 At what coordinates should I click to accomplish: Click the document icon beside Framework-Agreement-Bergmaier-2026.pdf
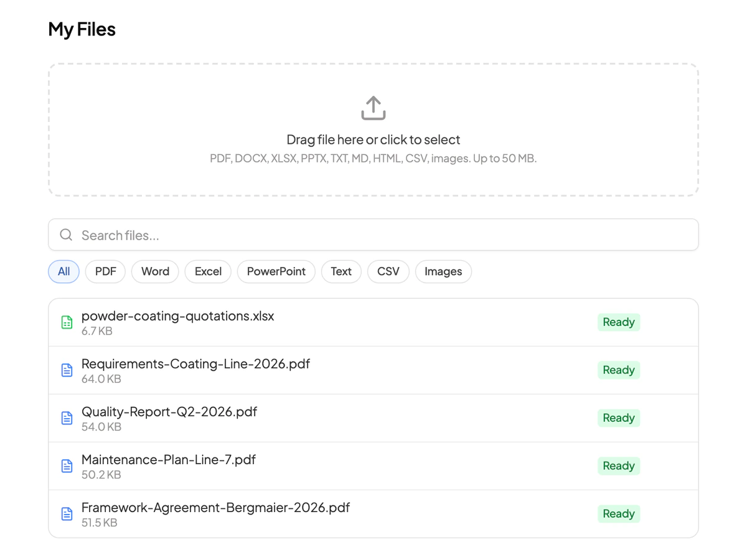(x=67, y=514)
